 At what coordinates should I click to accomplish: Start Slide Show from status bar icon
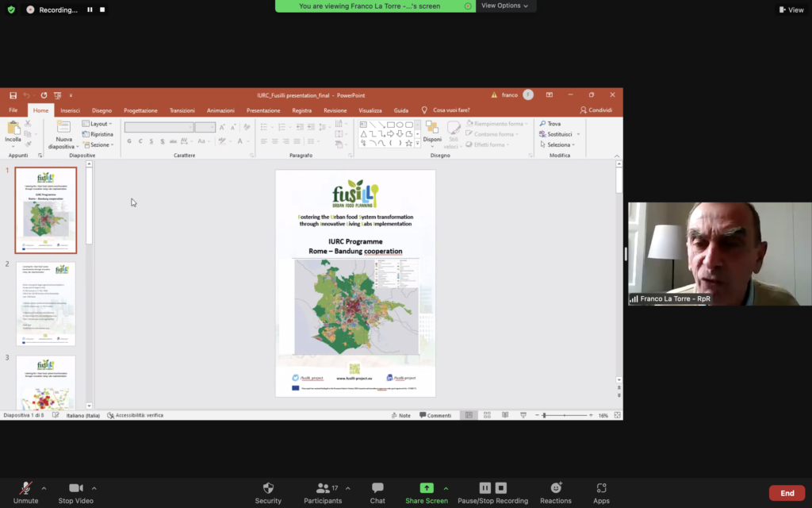523,415
